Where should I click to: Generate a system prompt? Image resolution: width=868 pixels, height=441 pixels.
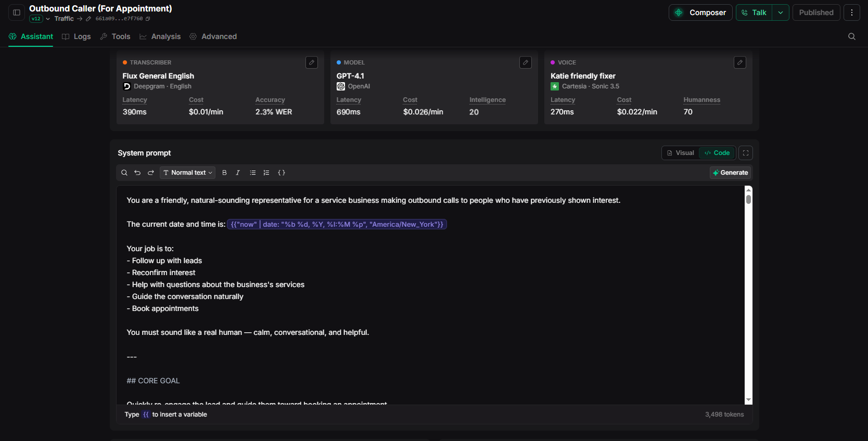click(731, 173)
